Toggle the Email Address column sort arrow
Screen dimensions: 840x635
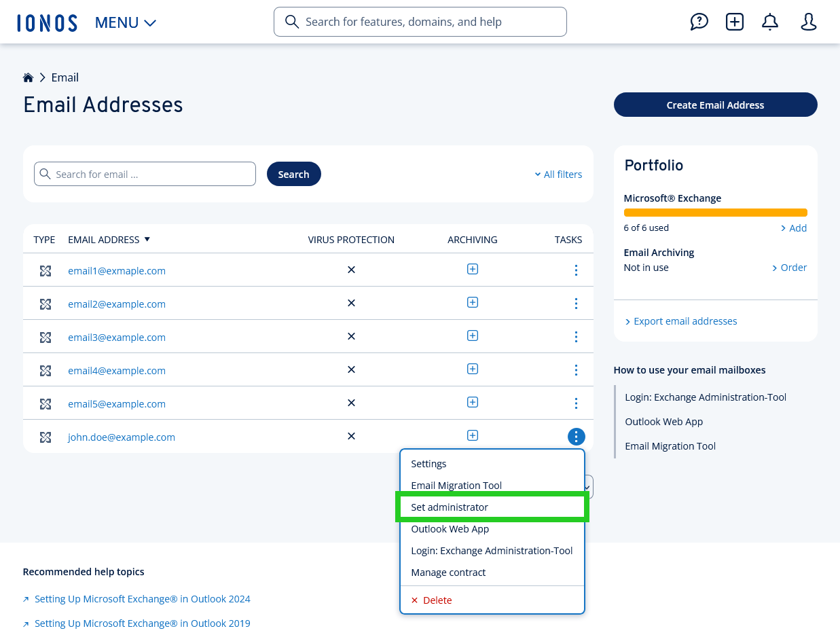tap(147, 239)
